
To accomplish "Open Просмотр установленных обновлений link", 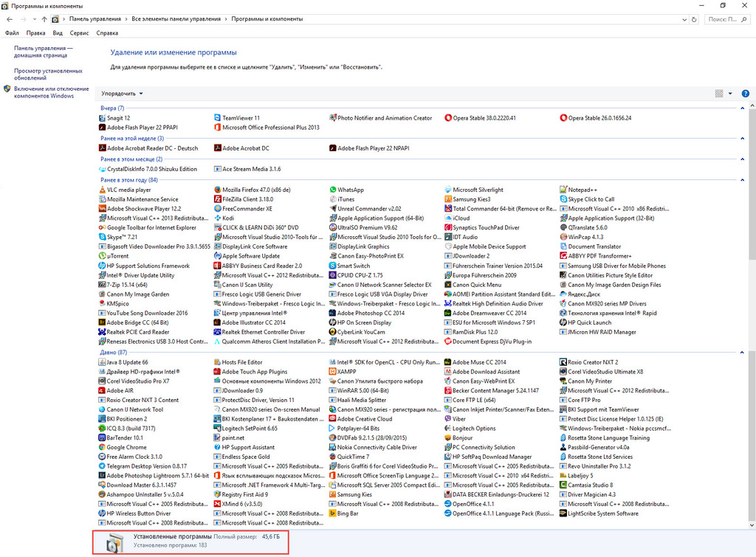I will [48, 75].
